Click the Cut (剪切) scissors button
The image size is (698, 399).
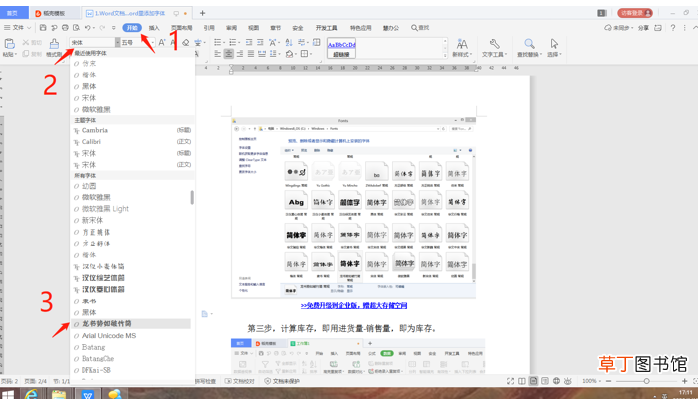(x=32, y=43)
